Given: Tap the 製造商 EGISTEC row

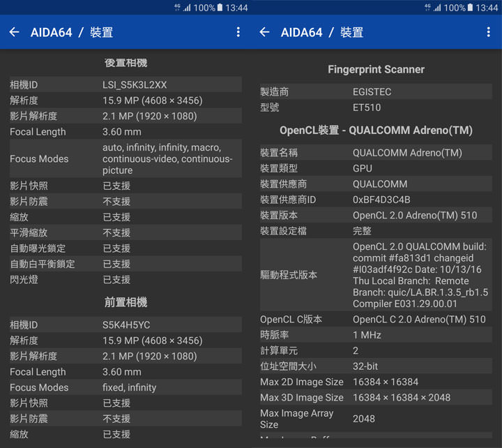Looking at the screenshot, I should (x=376, y=92).
